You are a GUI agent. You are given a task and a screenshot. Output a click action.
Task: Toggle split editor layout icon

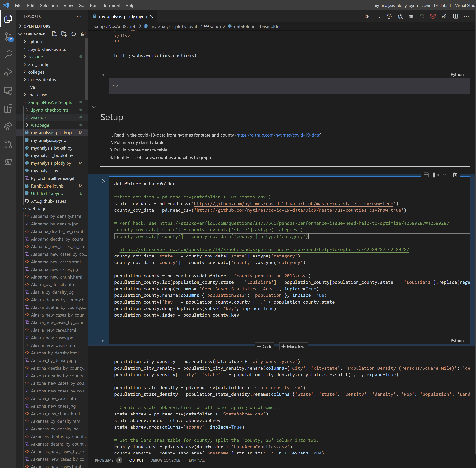click(x=455, y=16)
